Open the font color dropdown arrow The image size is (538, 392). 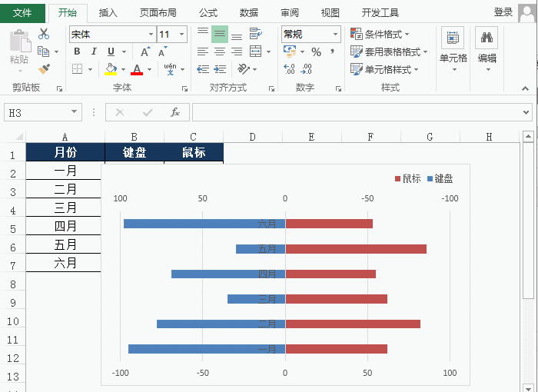tap(149, 69)
